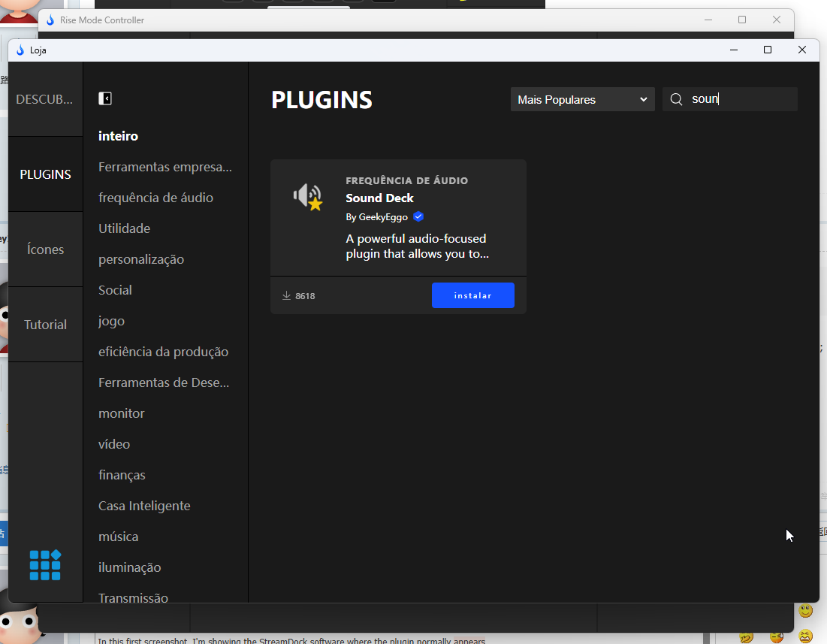Screen dimensions: 827x644
Task: Click the Sound Deck speaker icon
Action: (x=308, y=197)
